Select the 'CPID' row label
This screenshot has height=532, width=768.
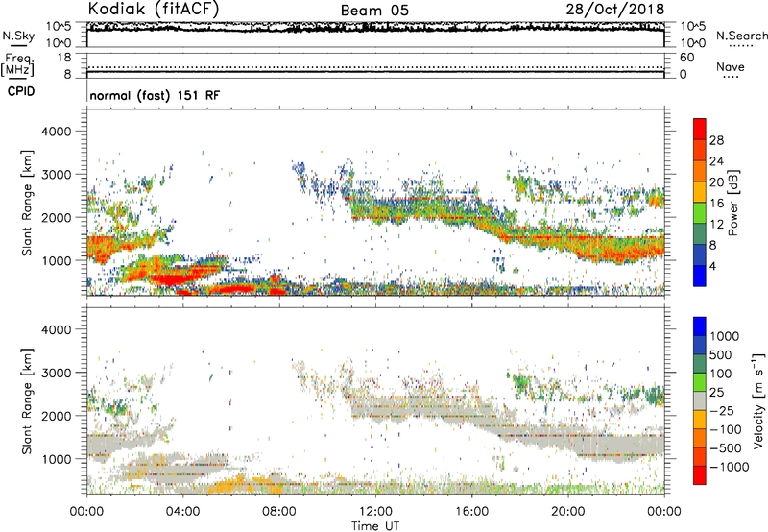21,91
